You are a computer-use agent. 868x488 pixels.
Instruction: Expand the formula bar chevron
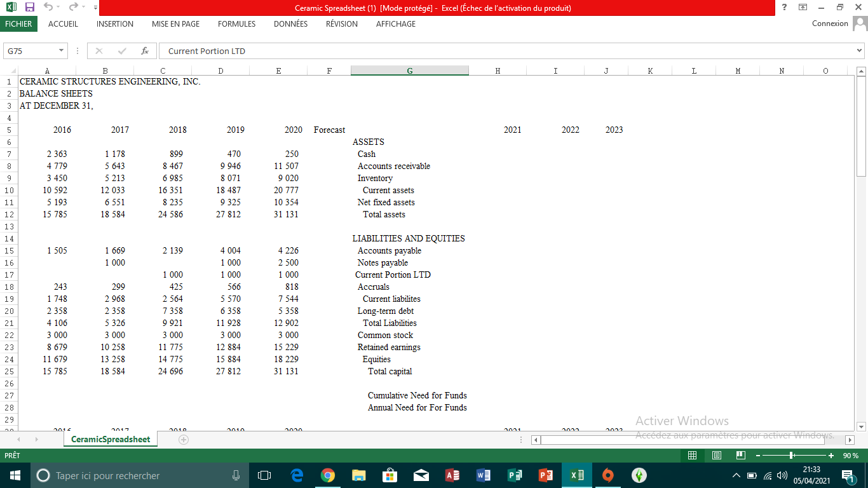point(860,51)
